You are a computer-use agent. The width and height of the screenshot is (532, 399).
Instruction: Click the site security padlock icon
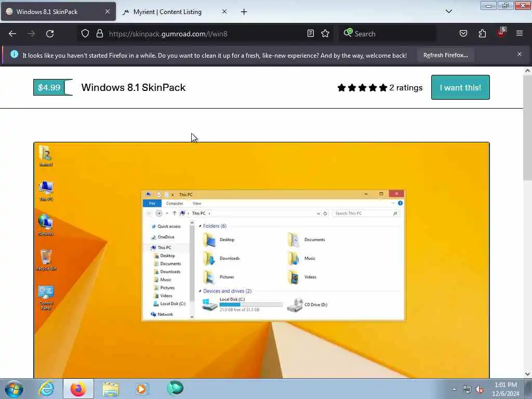pos(99,34)
